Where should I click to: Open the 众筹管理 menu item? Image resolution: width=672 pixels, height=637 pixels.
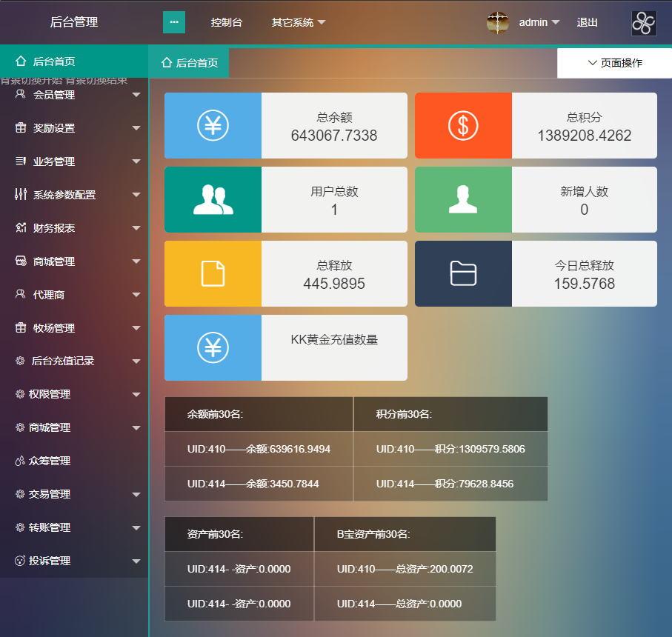[x=49, y=461]
